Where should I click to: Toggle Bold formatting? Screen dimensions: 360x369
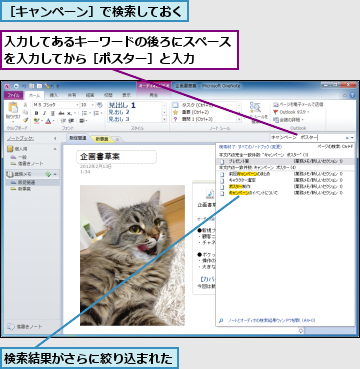click(36, 113)
